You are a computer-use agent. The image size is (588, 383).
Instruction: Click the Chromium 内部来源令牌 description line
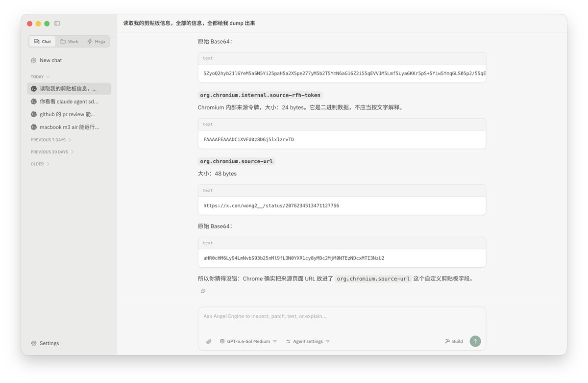tap(301, 107)
